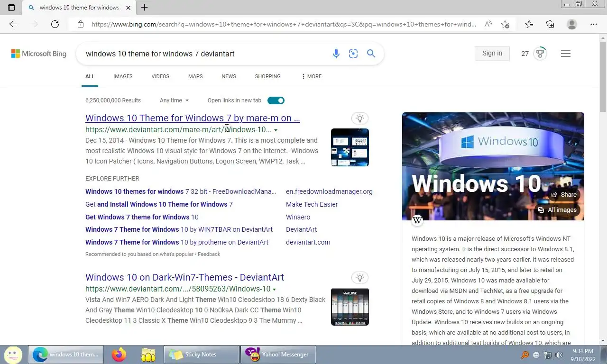
Task: Click the 6,250,000,000 Results count text
Action: (113, 100)
